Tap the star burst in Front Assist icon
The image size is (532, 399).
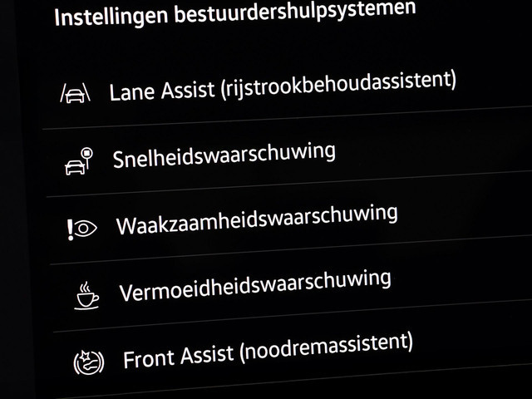tap(84, 357)
